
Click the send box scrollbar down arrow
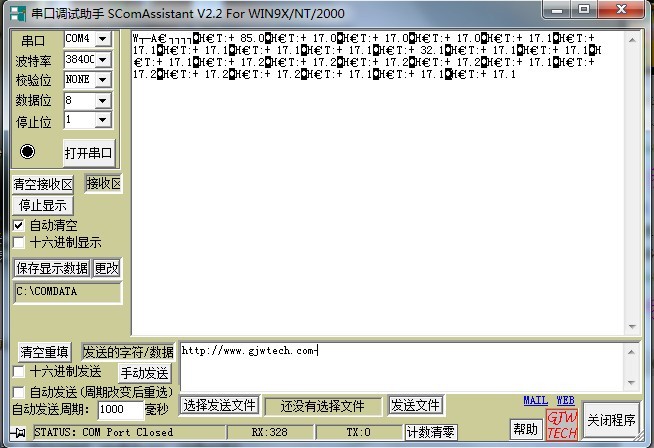click(x=631, y=382)
